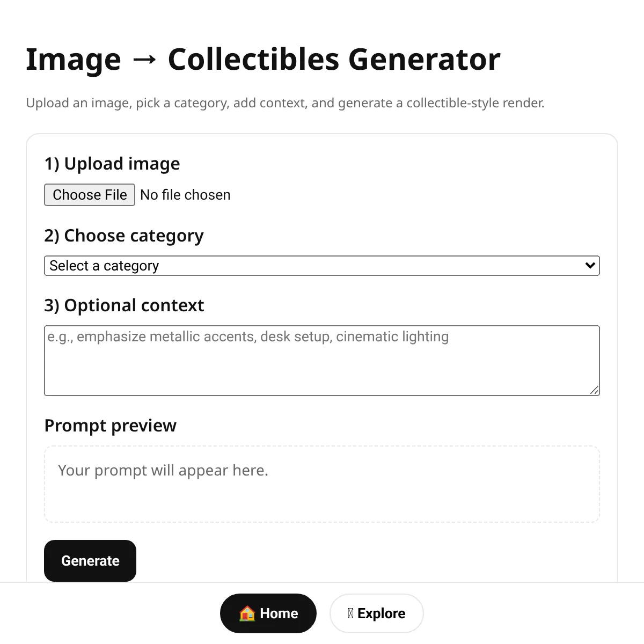Click the "No file chosen" label
Screen dimensions: 644x644
coord(185,195)
